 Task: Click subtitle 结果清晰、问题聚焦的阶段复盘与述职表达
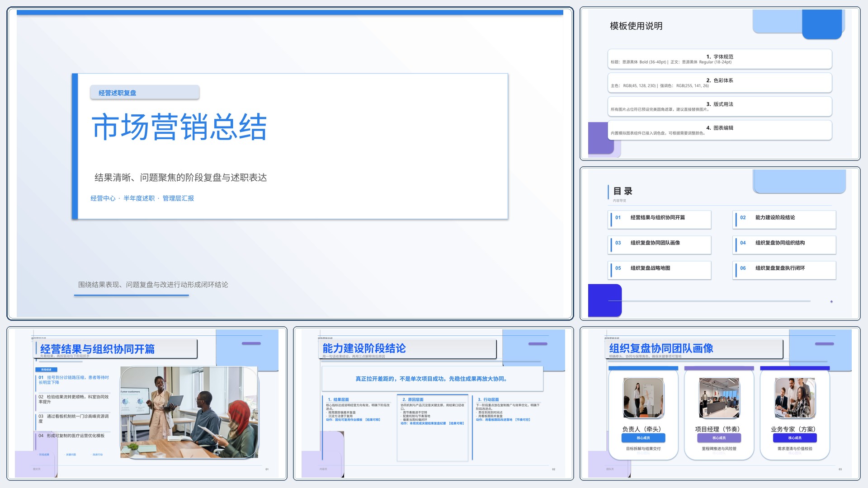pyautogui.click(x=180, y=178)
